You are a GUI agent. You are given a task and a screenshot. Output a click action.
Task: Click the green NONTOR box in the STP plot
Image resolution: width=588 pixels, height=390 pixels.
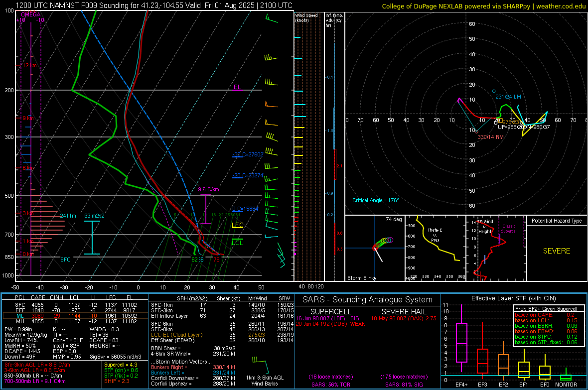pos(566,377)
